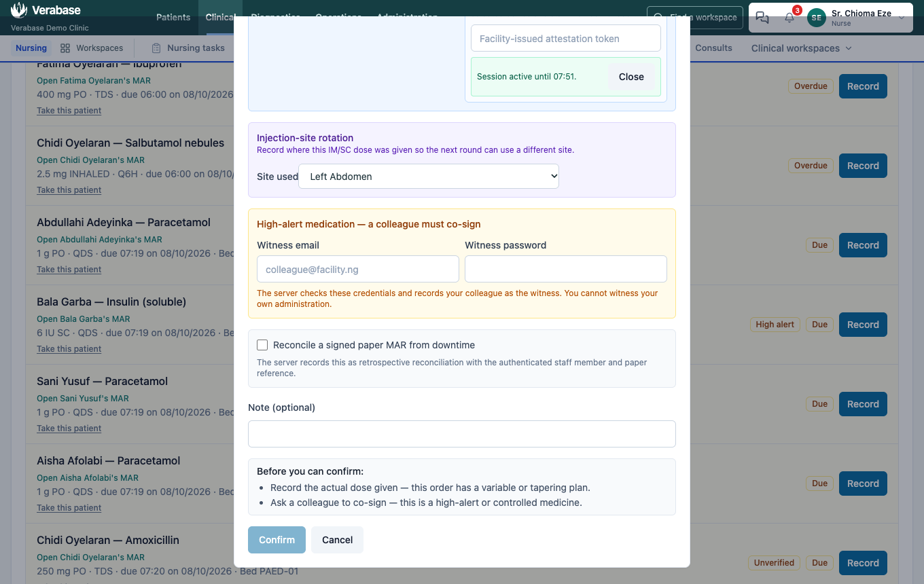Click the Confirm button
Viewport: 924px width, 584px height.
click(277, 540)
